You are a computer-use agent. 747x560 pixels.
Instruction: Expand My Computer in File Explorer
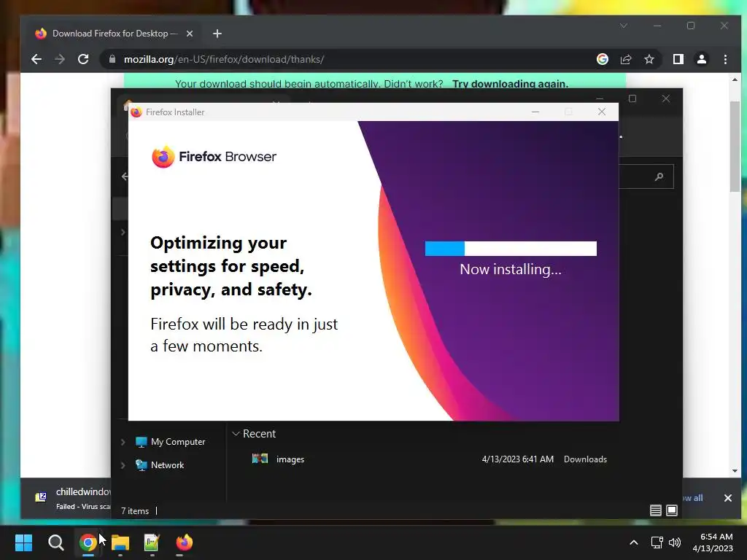(123, 442)
